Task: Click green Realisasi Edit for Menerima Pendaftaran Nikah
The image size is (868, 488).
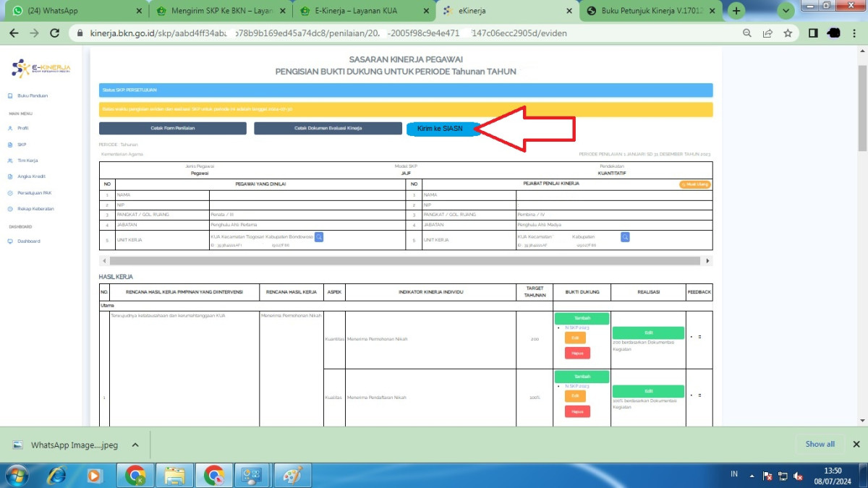Action: coord(648,391)
